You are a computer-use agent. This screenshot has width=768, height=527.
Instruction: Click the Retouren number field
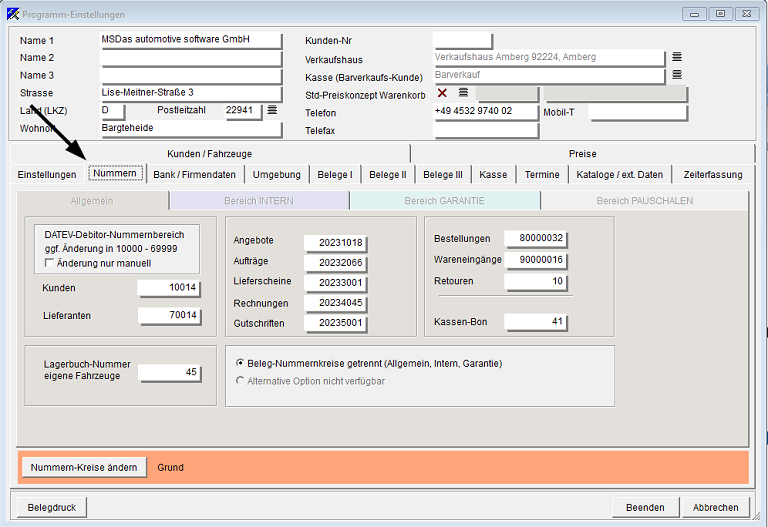click(536, 282)
